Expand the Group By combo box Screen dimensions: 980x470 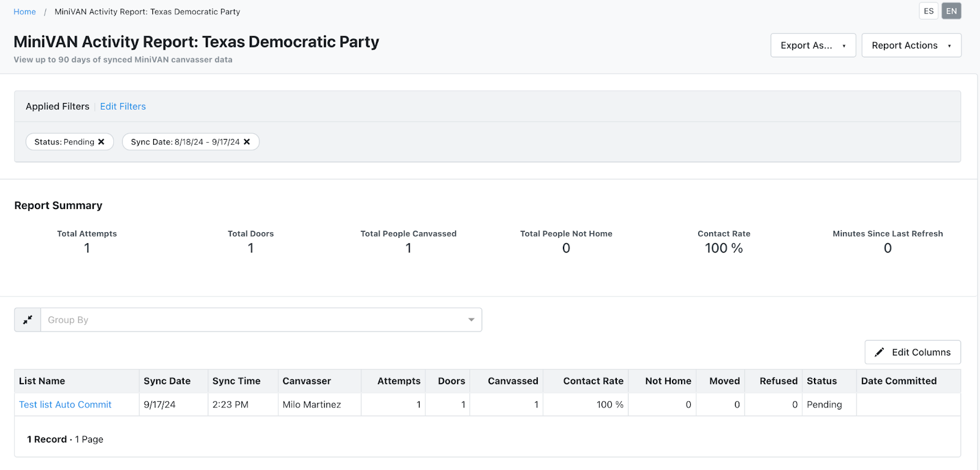pos(262,320)
